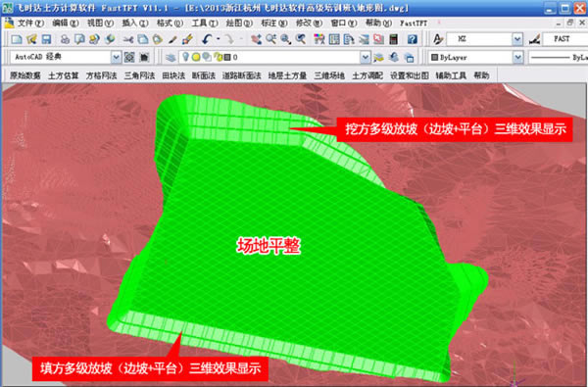Expand the layer list dropdown arrow

tap(366, 57)
